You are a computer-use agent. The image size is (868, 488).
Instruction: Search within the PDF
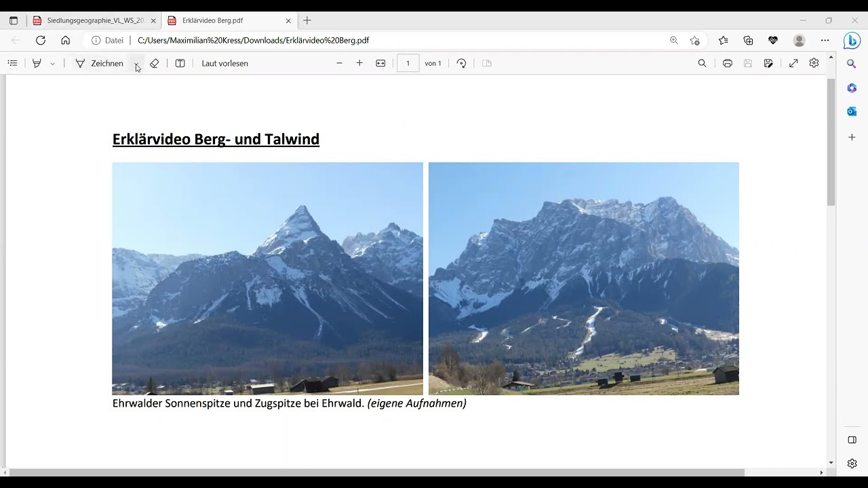click(703, 63)
